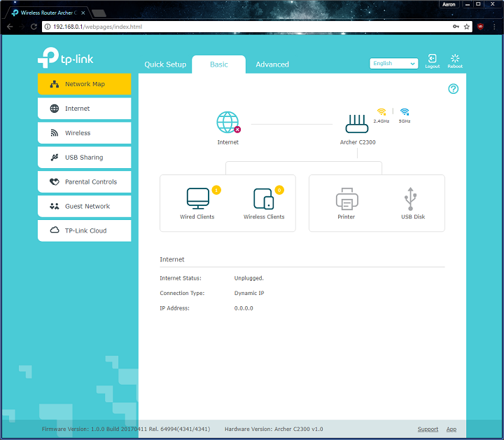The height and width of the screenshot is (440, 504).
Task: Click the Logout icon
Action: [433, 60]
